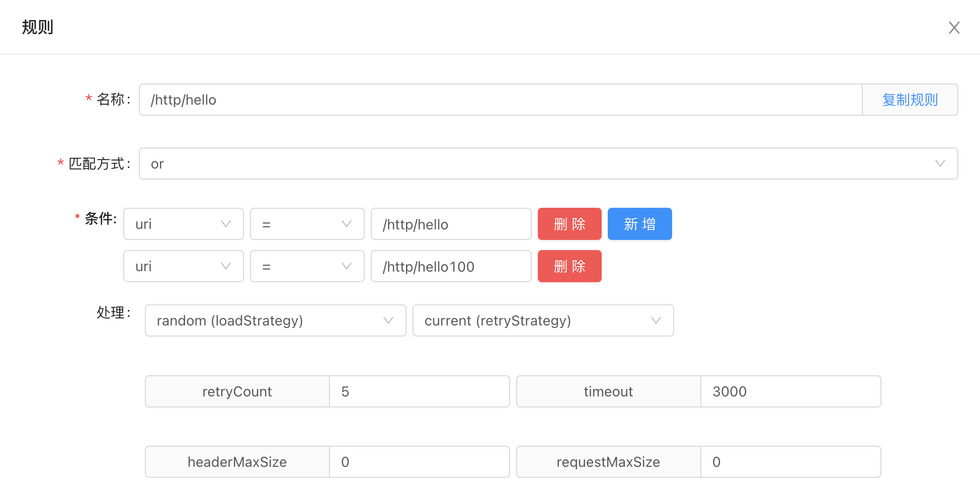Click the timeout value field showing 3000
The image size is (980, 495).
pos(791,391)
